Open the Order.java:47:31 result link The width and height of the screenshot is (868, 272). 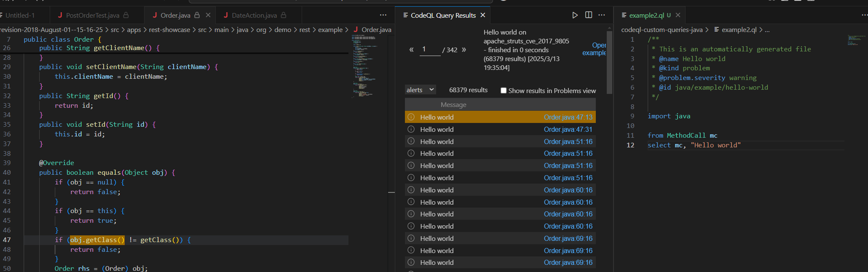coord(568,130)
